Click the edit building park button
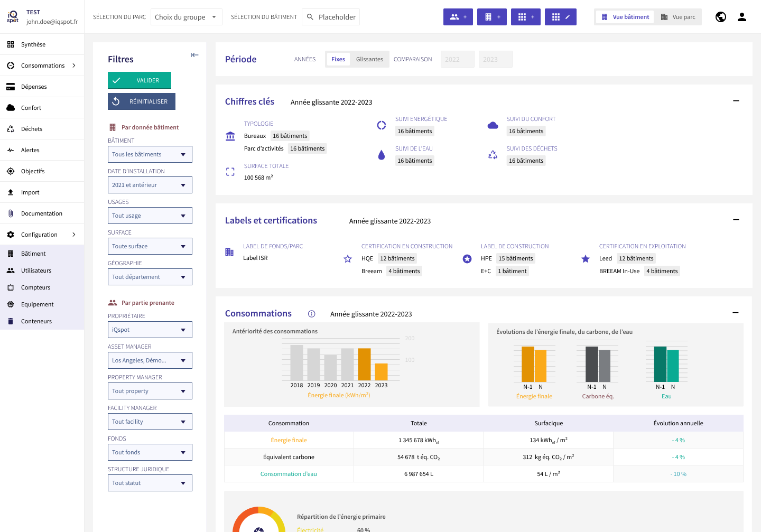Viewport: 761px width, 532px height. pyautogui.click(x=561, y=17)
